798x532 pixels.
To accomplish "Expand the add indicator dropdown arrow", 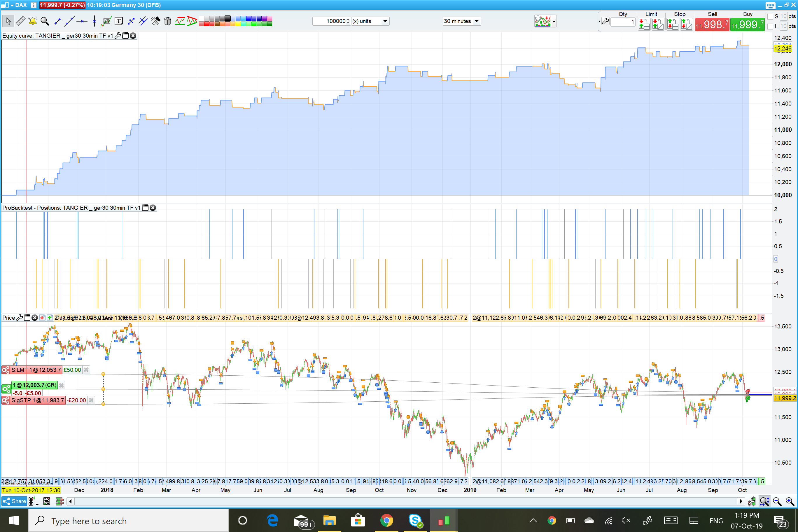I will point(554,21).
